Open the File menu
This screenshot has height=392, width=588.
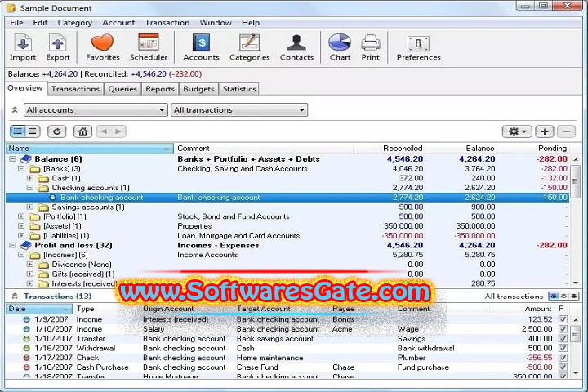(16, 23)
